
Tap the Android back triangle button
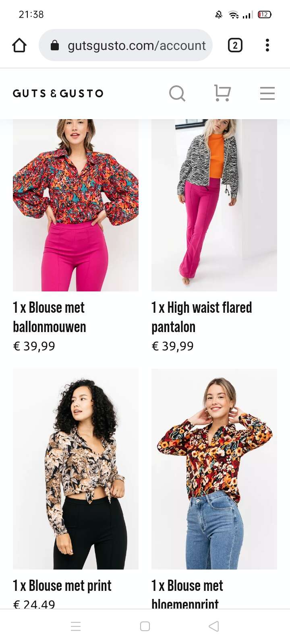214,626
